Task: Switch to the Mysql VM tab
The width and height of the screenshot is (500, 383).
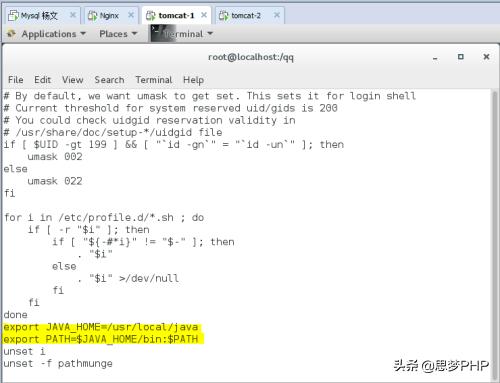Action: (39, 16)
